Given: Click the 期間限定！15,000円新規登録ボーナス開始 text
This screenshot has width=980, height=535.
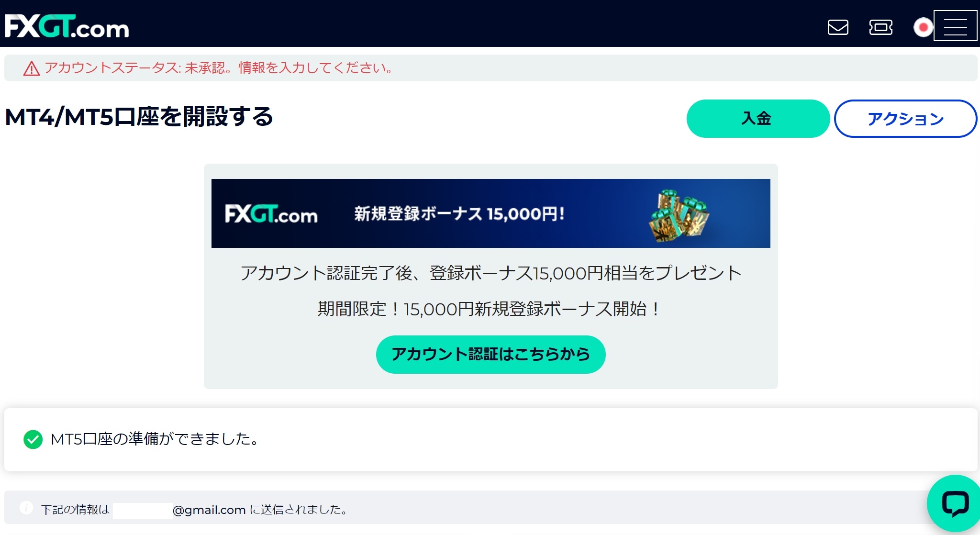Looking at the screenshot, I should [490, 309].
